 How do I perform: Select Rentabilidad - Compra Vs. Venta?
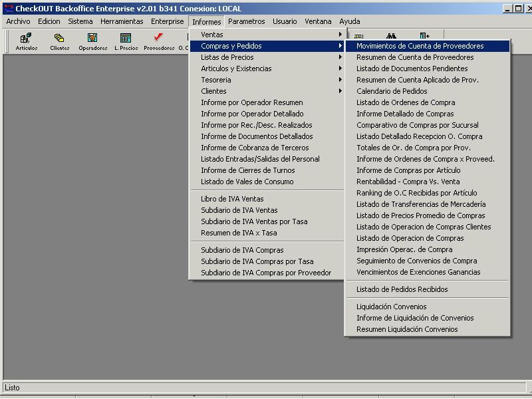(x=428, y=182)
